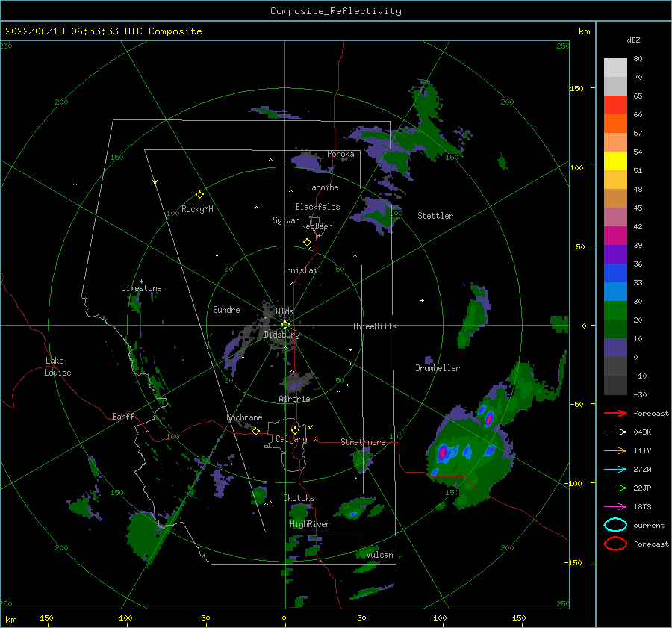Select the orange 111V arrow legend icon
This screenshot has width=672, height=628.
(x=615, y=450)
